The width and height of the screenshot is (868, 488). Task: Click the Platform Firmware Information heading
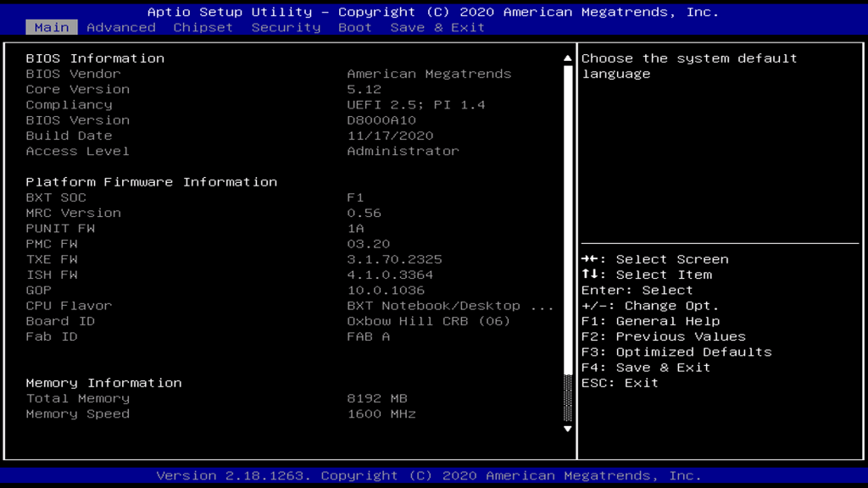[152, 182]
